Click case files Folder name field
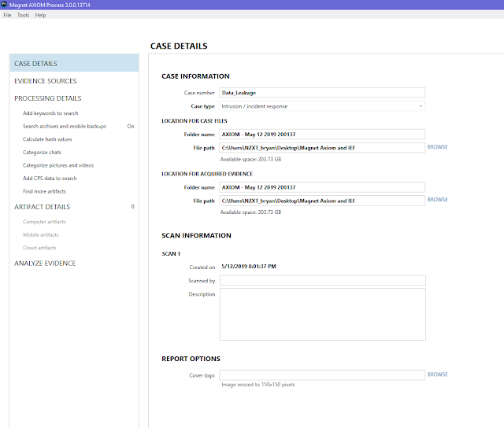 [x=322, y=135]
